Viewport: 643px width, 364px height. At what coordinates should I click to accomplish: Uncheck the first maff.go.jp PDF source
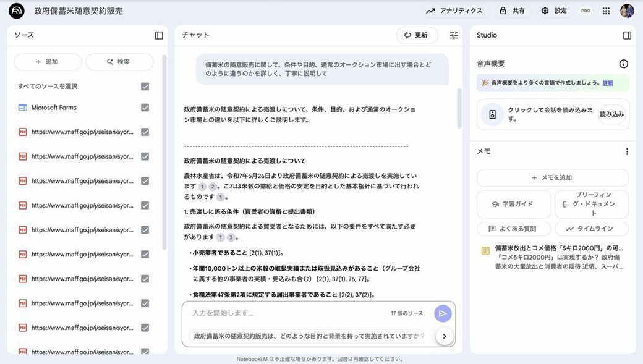145,132
